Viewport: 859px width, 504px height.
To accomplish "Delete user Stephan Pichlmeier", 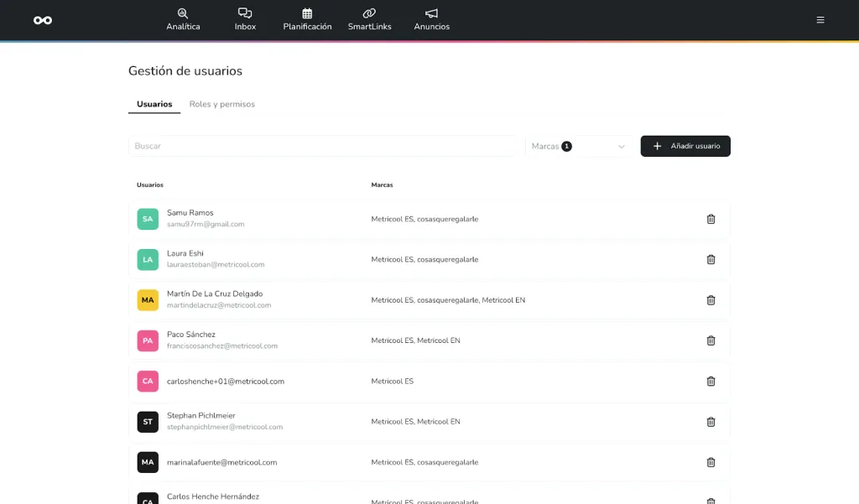I will [711, 422].
